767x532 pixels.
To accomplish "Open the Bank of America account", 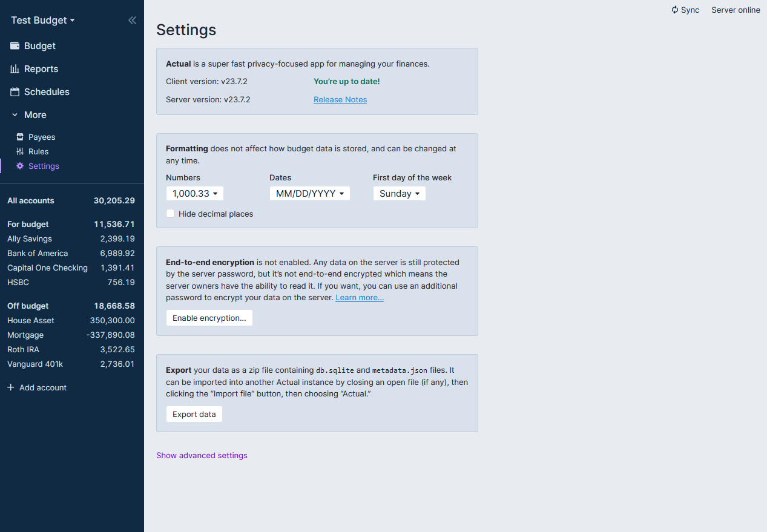I will tap(38, 254).
